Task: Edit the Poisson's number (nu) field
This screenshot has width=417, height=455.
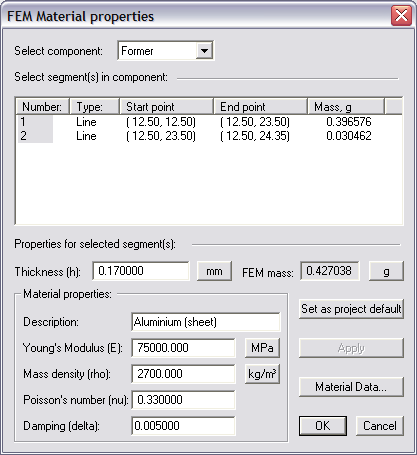Action: tap(183, 400)
